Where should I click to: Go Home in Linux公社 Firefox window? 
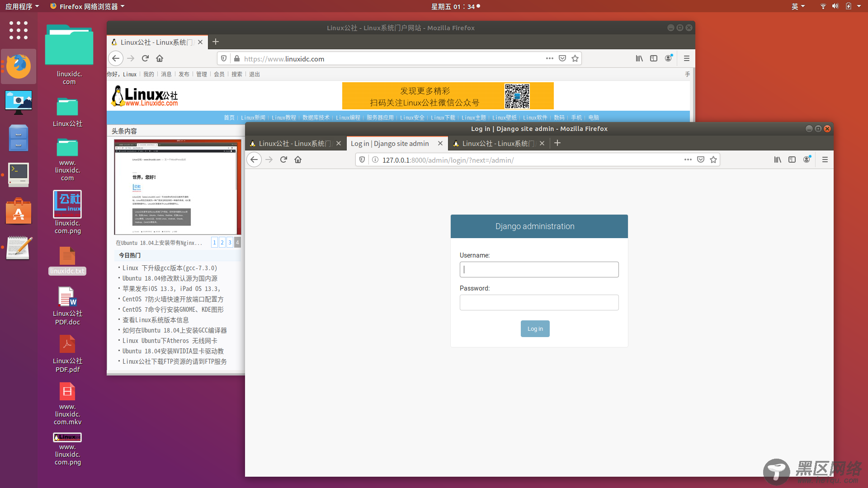pos(160,58)
